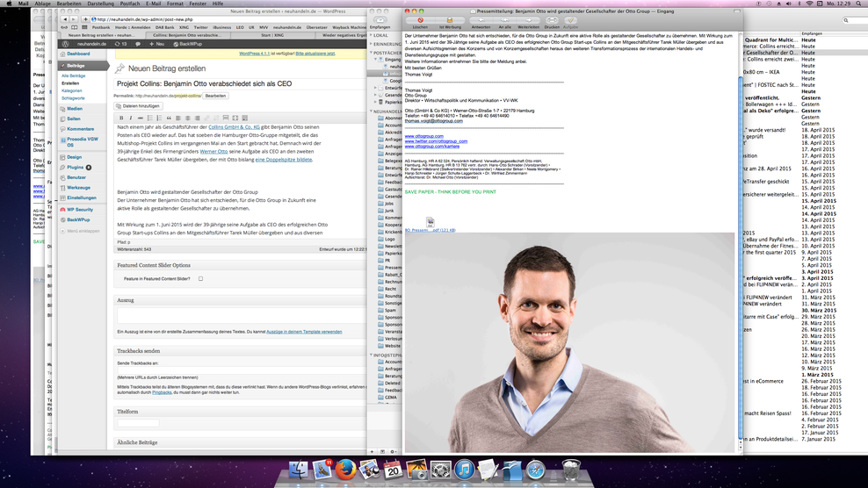Open the Trash in the Dock
Image resolution: width=868 pixels, height=488 pixels.
pyautogui.click(x=571, y=470)
